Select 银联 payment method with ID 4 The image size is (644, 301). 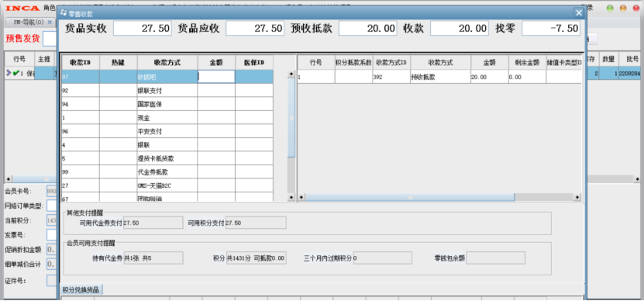(167, 145)
